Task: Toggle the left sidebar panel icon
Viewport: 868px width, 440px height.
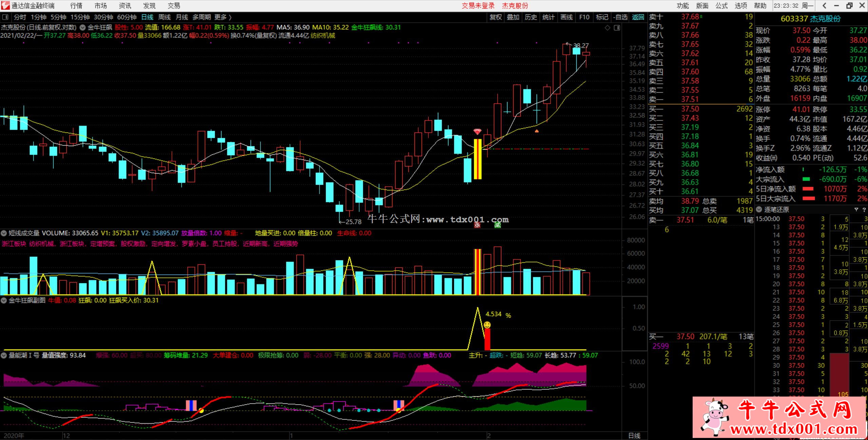Action: [x=5, y=17]
